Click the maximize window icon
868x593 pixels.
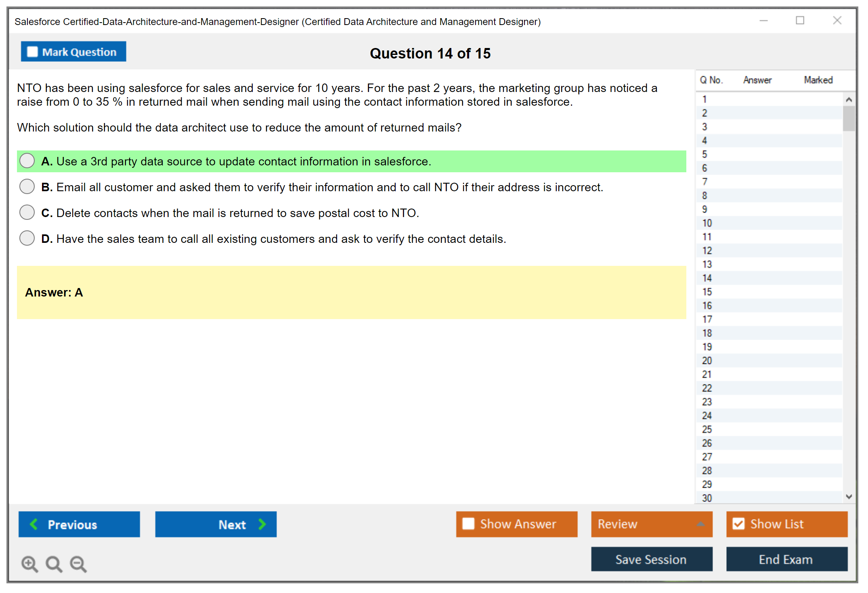click(x=800, y=21)
